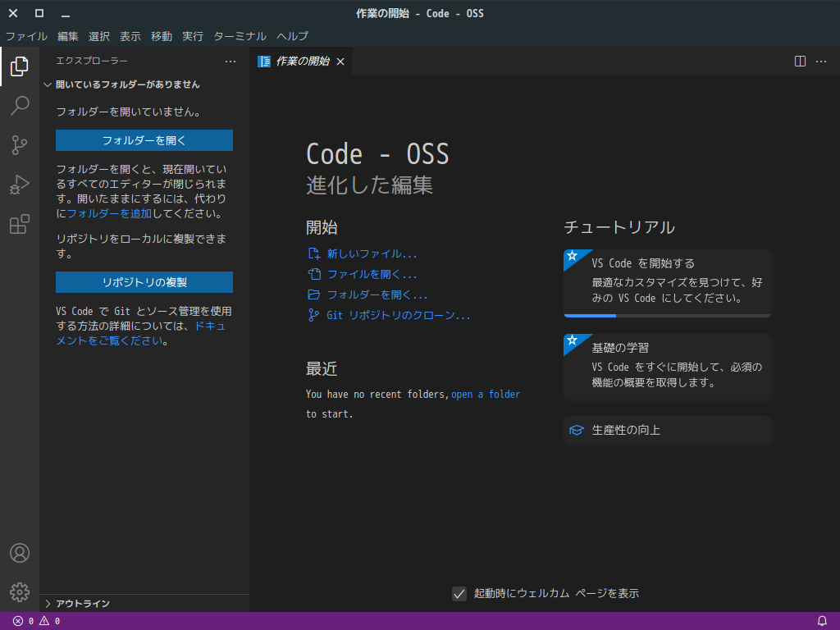The height and width of the screenshot is (630, 840).
Task: Open the 表示 menu
Action: tap(130, 36)
